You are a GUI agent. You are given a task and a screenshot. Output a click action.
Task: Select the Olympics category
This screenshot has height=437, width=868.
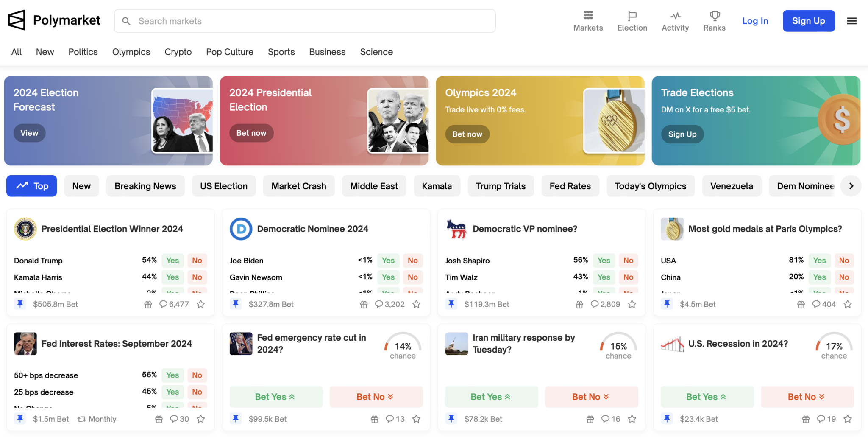click(131, 52)
